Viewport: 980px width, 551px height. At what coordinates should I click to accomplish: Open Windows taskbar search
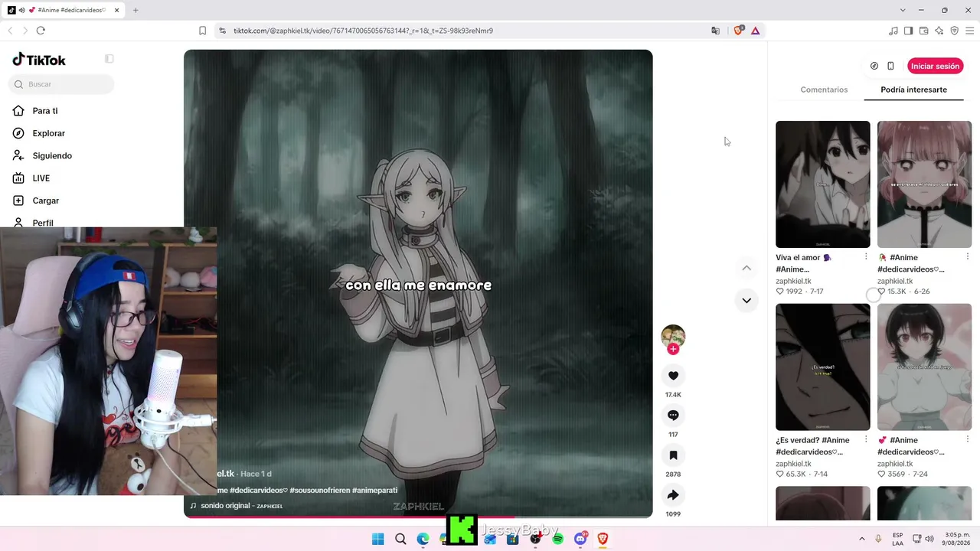click(400, 540)
